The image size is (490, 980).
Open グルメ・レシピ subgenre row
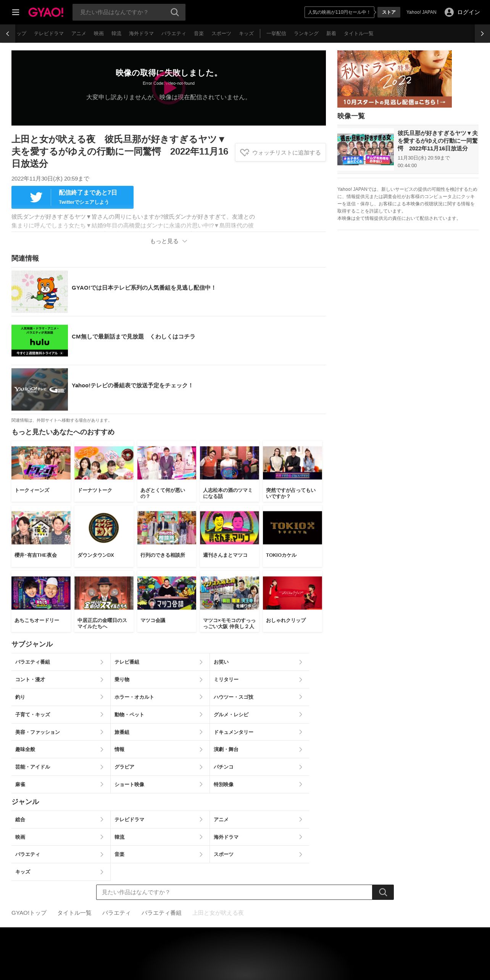click(260, 715)
